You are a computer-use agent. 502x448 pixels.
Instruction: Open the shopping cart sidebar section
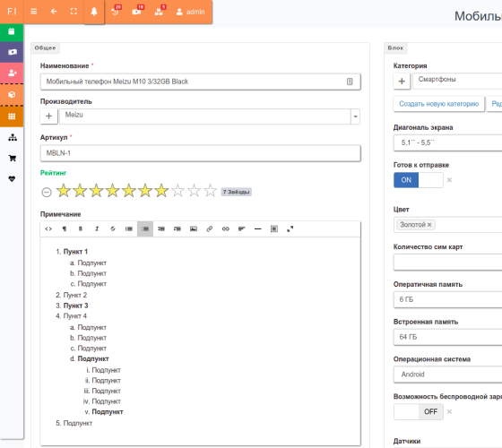[13, 158]
